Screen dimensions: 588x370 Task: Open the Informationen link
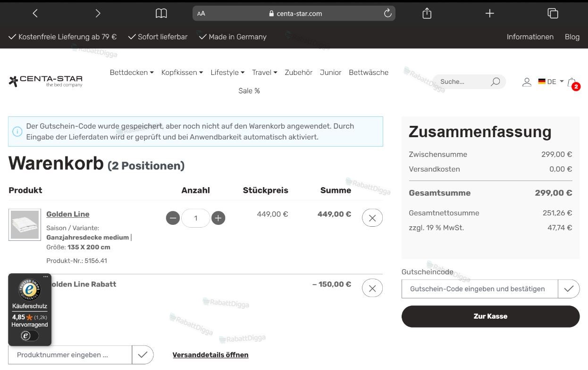tap(530, 37)
